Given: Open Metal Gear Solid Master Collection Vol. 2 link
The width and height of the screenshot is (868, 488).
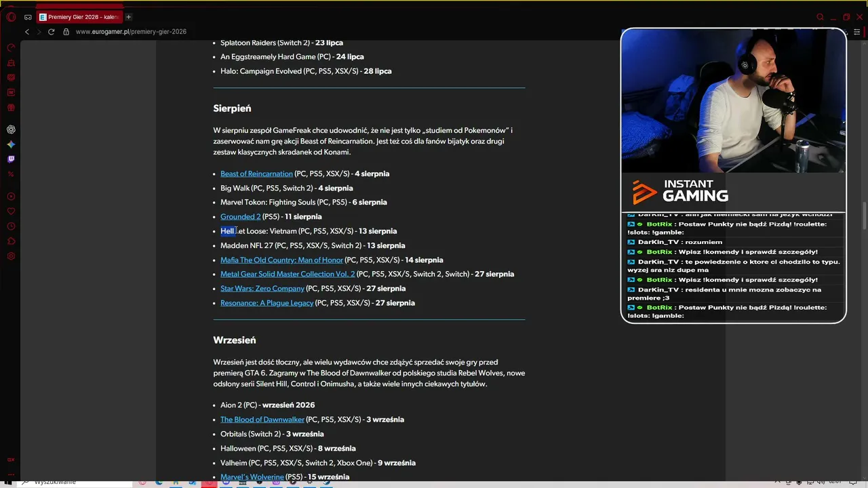Looking at the screenshot, I should tap(288, 274).
